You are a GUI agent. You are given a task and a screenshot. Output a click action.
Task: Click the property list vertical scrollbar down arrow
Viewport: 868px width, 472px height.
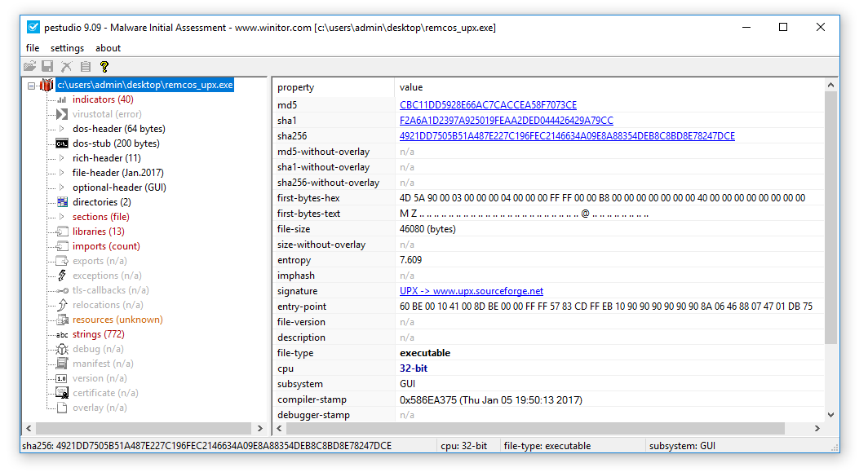click(830, 414)
